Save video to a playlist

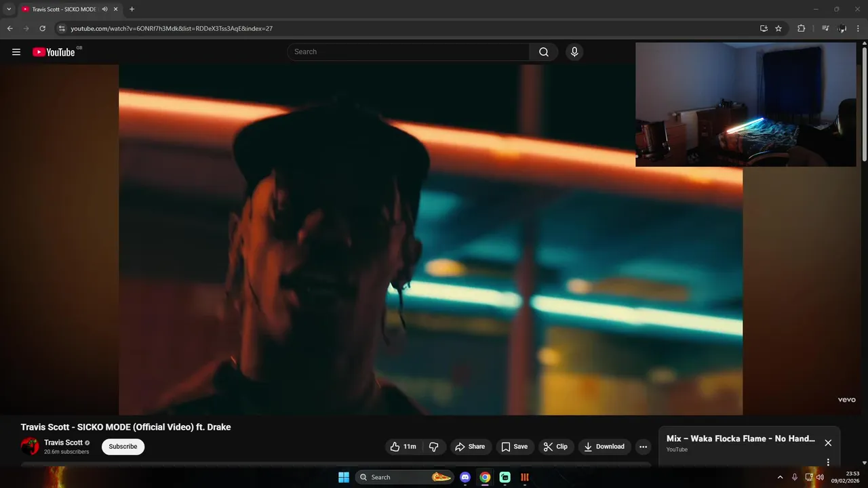point(514,447)
